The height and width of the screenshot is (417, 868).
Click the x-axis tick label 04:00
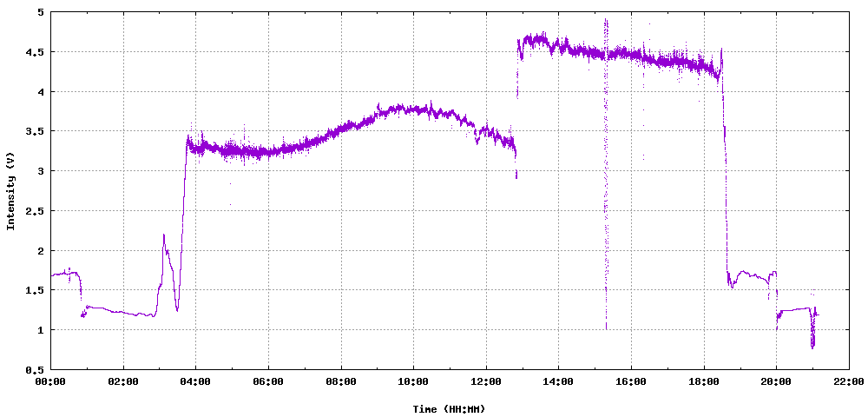[196, 381]
